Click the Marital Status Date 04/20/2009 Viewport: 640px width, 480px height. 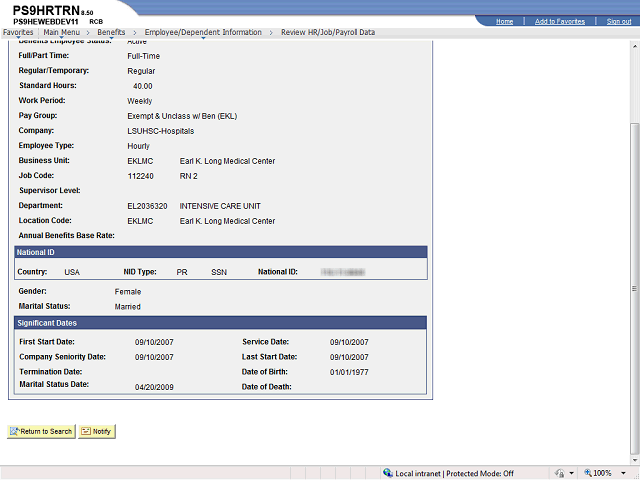154,387
